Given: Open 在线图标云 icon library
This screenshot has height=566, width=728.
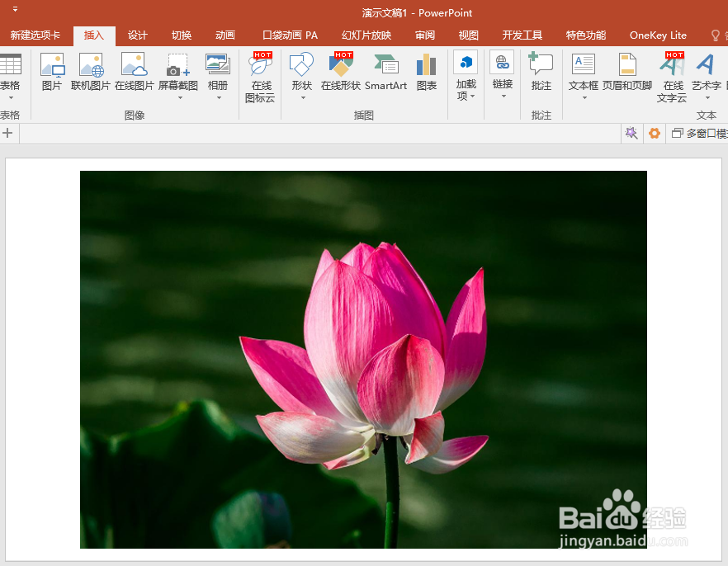Looking at the screenshot, I should (x=260, y=64).
